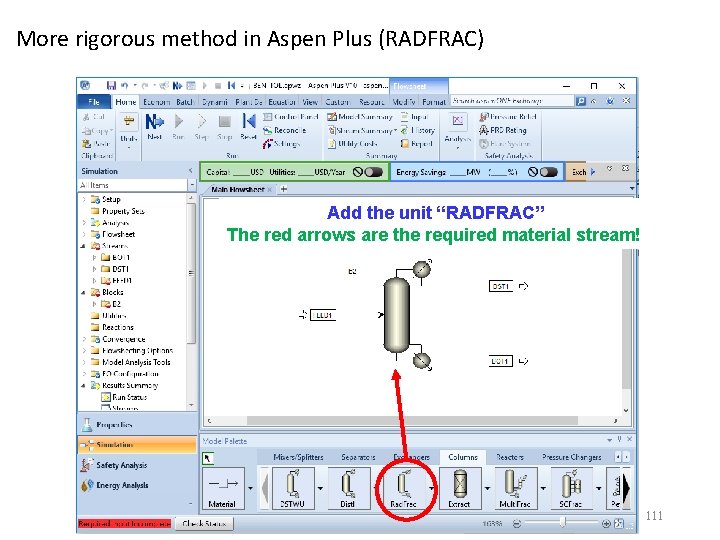Select the DST1 stream label on flowsheet

(501, 286)
